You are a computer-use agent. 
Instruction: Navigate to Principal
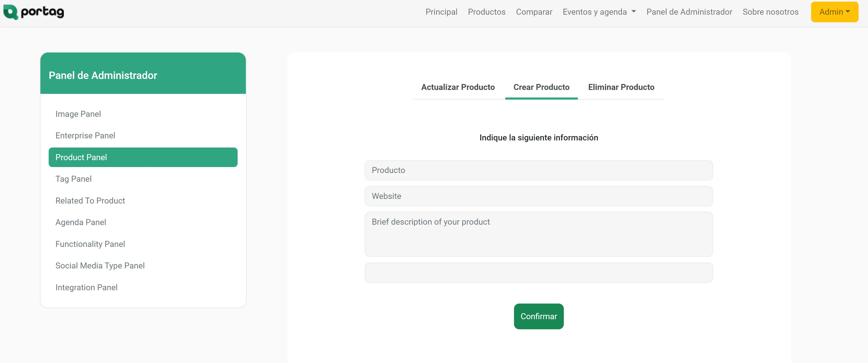(441, 12)
